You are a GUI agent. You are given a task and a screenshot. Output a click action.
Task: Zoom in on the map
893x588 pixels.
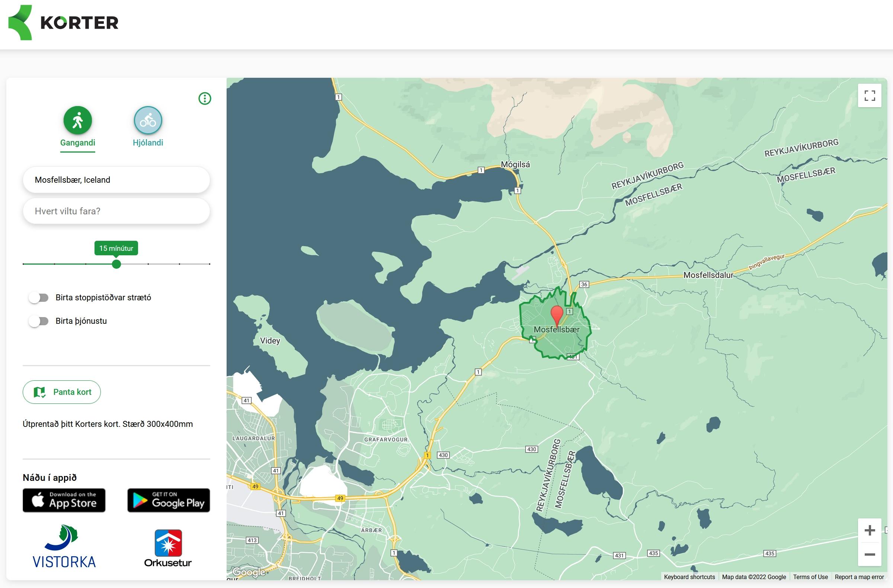pyautogui.click(x=870, y=530)
